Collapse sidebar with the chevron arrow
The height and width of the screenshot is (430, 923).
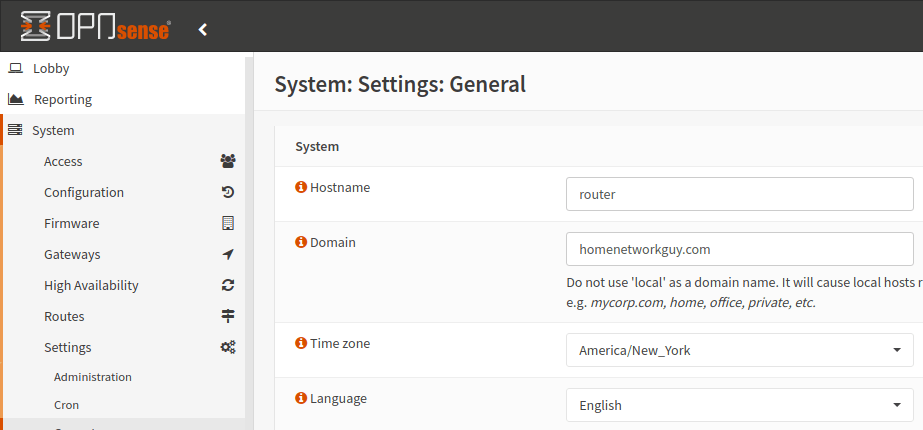pos(203,29)
